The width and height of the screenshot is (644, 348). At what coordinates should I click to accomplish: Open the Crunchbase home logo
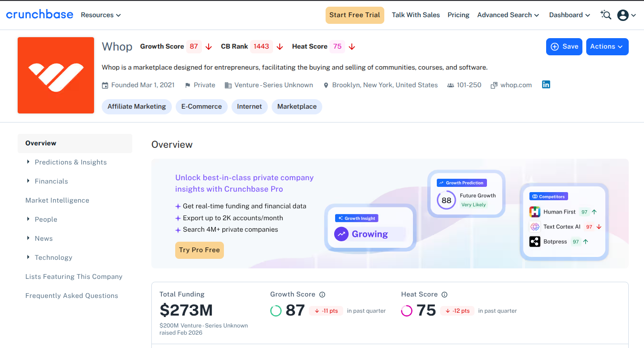[40, 14]
